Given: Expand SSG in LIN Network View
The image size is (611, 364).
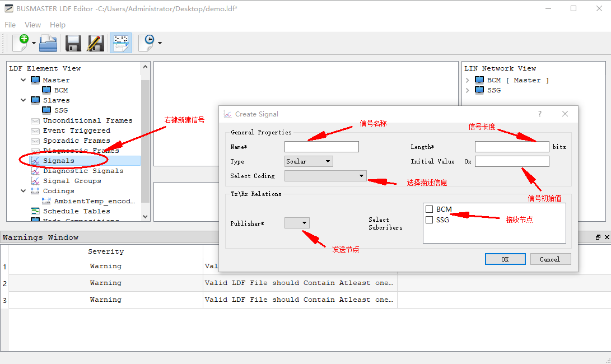Looking at the screenshot, I should (467, 90).
